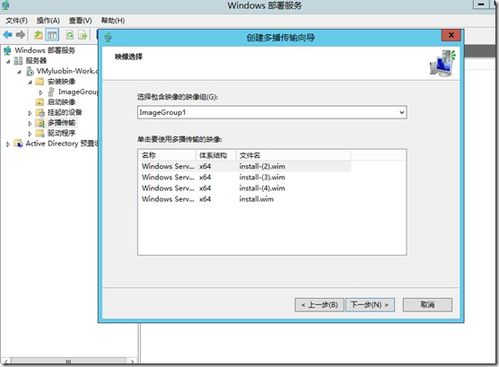Toggle the show/hide console tree icon
The width and height of the screenshot is (499, 367).
pos(52,35)
